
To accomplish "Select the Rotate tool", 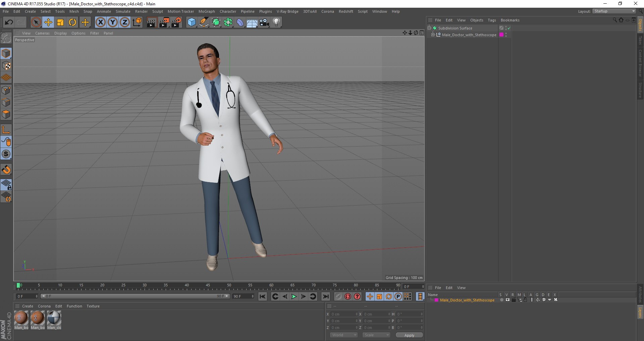I will (x=72, y=22).
